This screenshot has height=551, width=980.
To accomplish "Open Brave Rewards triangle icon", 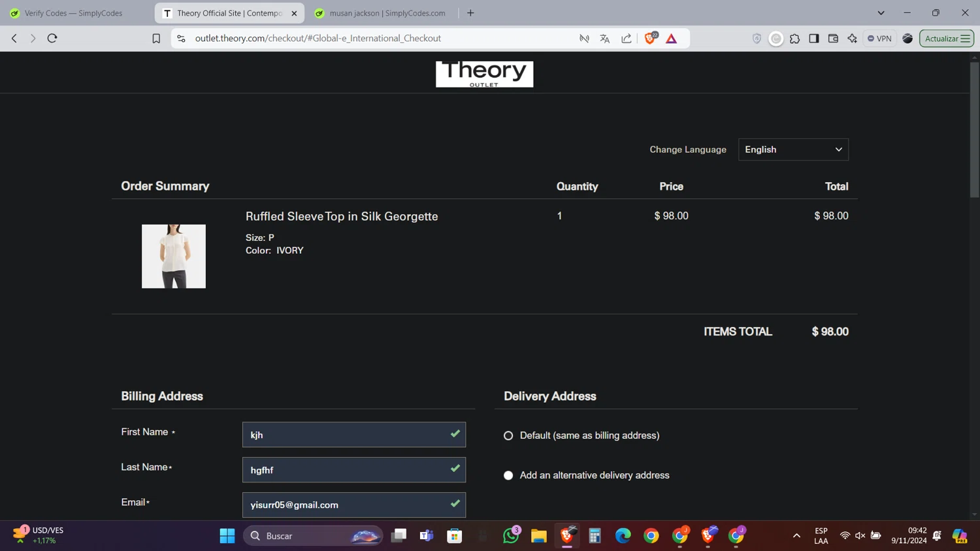I will pyautogui.click(x=672, y=39).
